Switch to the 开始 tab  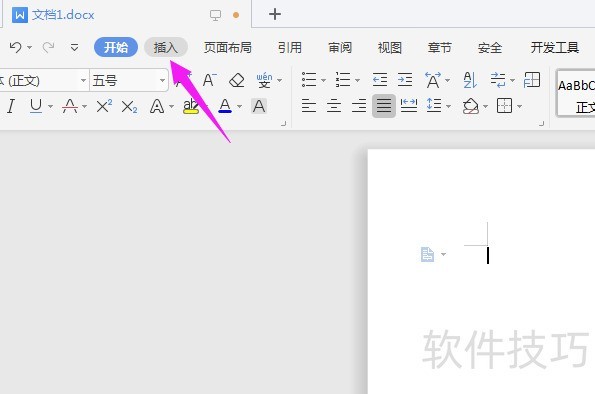click(116, 47)
